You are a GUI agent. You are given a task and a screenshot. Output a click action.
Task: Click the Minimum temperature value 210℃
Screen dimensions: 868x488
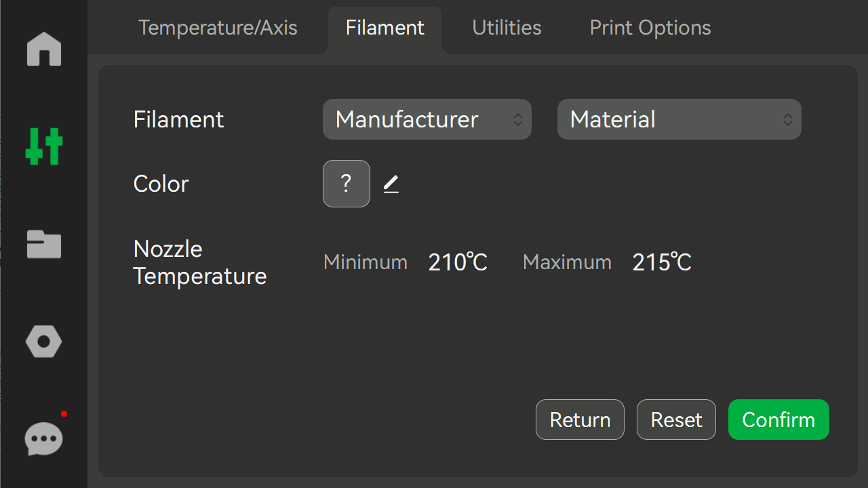pyautogui.click(x=458, y=262)
